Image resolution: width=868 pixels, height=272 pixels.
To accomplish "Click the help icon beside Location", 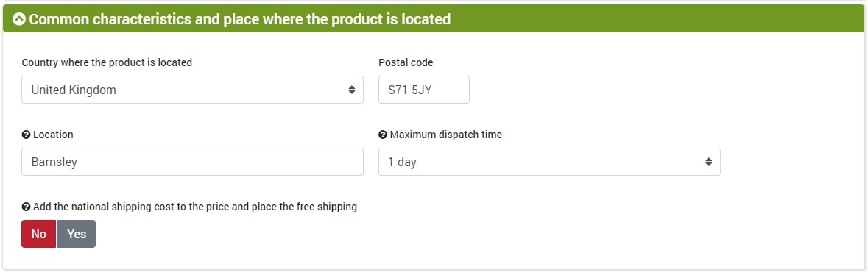I will pos(26,135).
